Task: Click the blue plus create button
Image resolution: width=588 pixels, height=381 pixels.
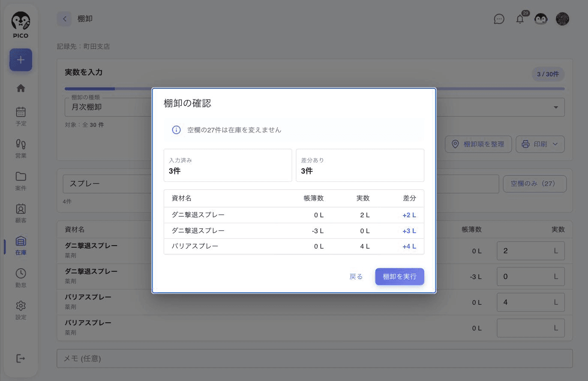Action: pyautogui.click(x=21, y=60)
